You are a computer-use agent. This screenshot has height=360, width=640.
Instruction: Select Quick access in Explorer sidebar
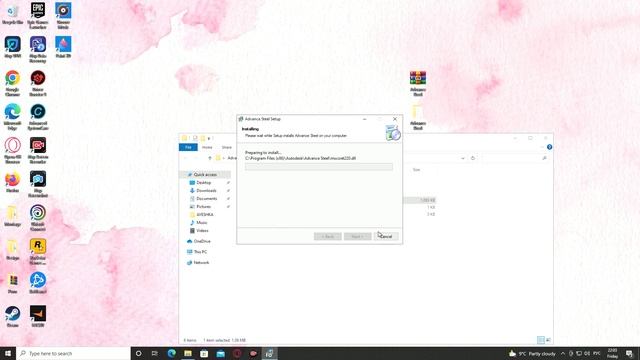(x=205, y=175)
